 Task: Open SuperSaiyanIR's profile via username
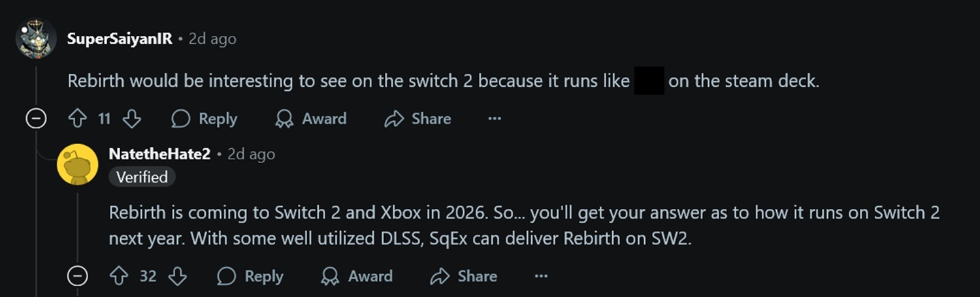click(120, 39)
